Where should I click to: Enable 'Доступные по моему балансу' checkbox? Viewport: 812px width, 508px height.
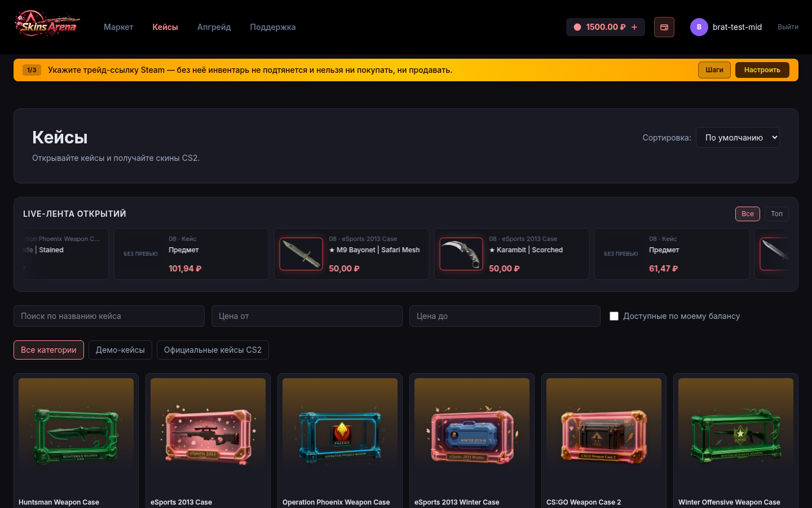click(x=614, y=316)
